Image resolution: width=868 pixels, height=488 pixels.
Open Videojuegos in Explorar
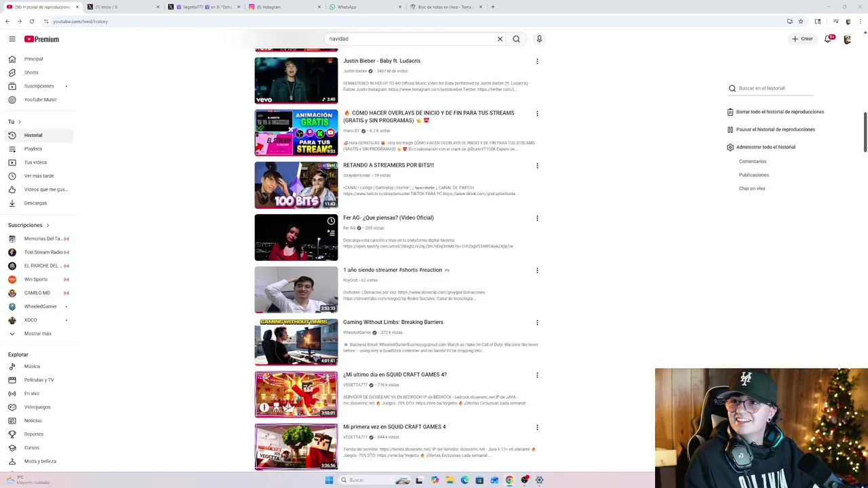38,407
